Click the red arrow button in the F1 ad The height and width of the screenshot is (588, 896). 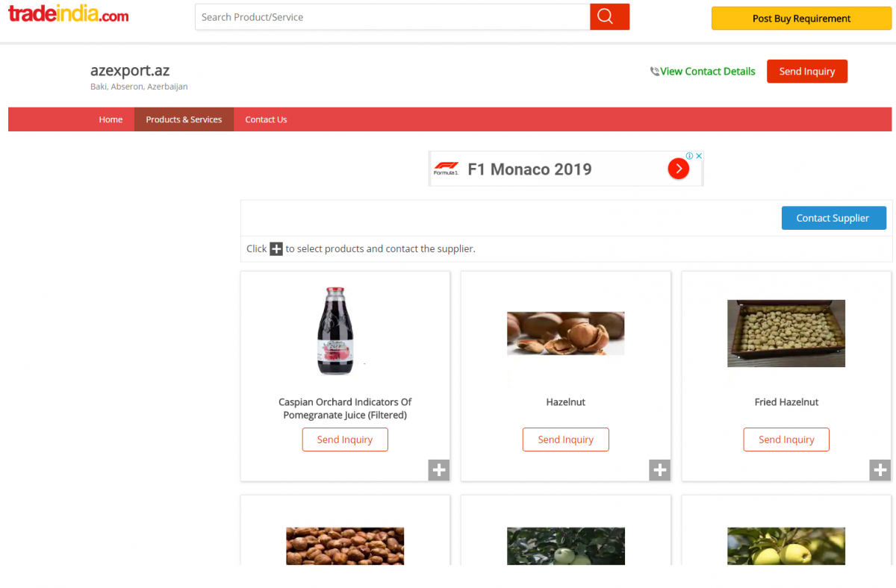click(x=678, y=168)
